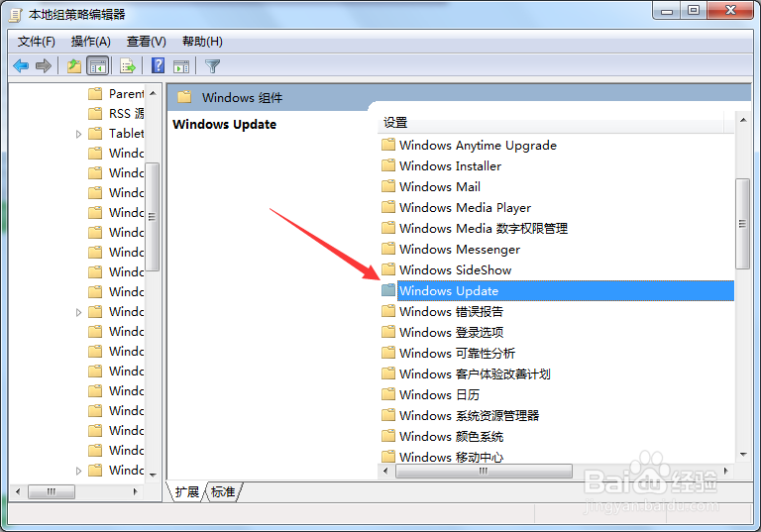Viewport: 761px width, 532px height.
Task: Open the 文件(F) menu
Action: click(37, 42)
